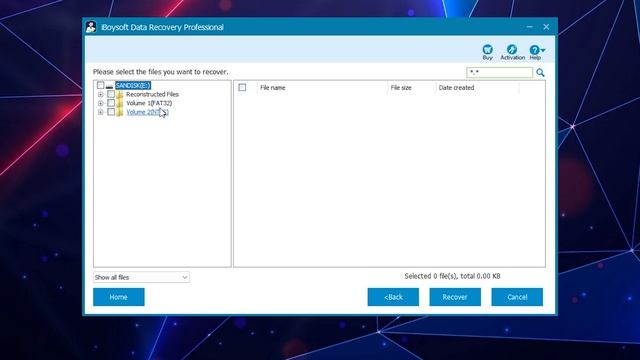Screen dimensions: 640x360
Task: Click the SANDISK drive icon
Action: point(109,86)
